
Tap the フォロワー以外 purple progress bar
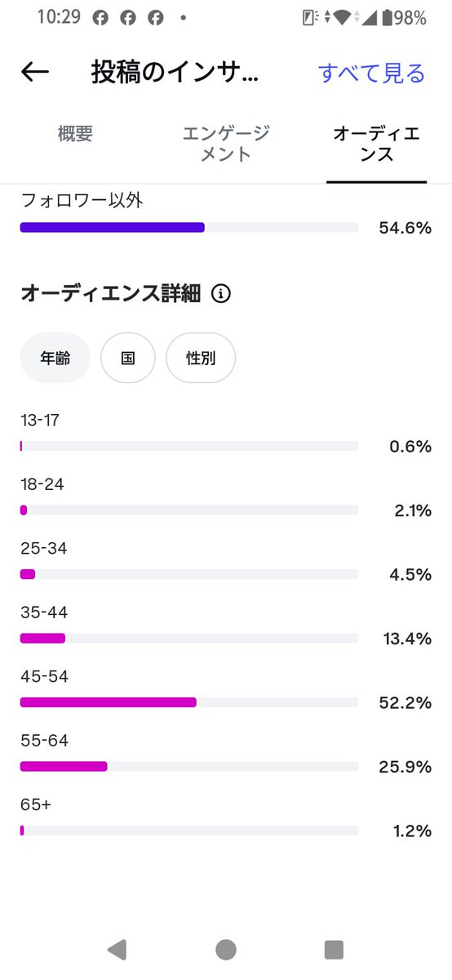coord(189,228)
